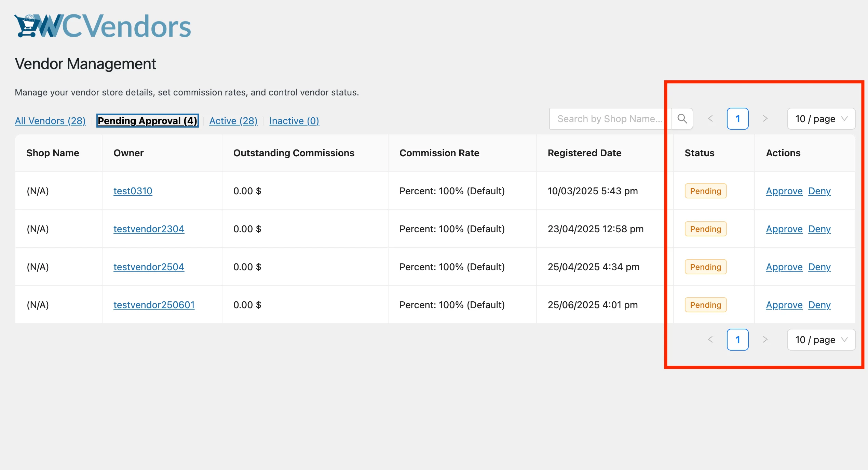Expand the bottom 10 / page dropdown
Viewport: 868px width, 470px height.
tap(821, 340)
